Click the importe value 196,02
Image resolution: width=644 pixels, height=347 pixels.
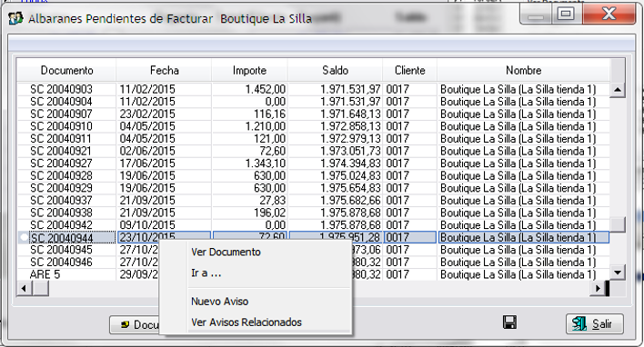269,213
